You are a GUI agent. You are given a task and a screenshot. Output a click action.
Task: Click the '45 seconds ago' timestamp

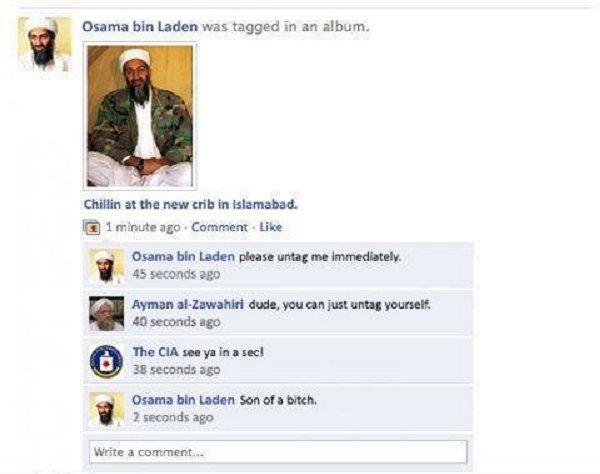[x=176, y=274]
